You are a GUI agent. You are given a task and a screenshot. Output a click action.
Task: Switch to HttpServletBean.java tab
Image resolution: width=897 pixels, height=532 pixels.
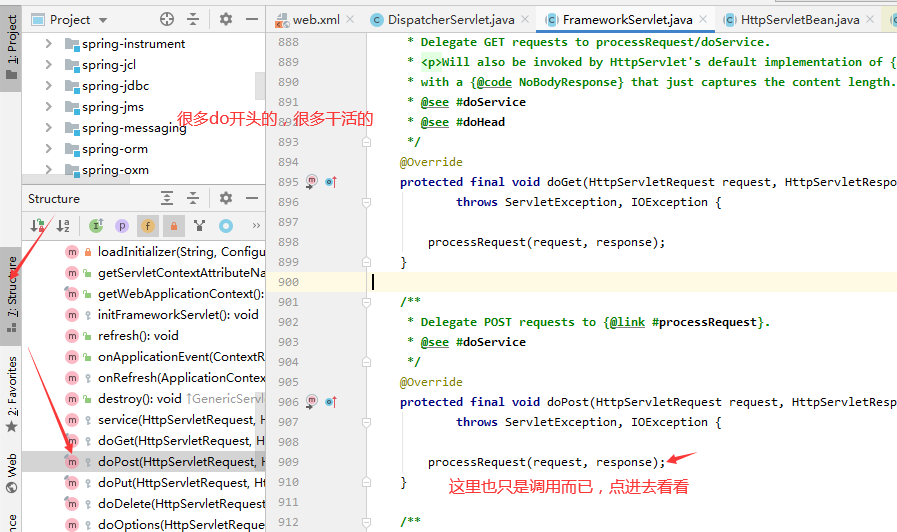(x=800, y=20)
